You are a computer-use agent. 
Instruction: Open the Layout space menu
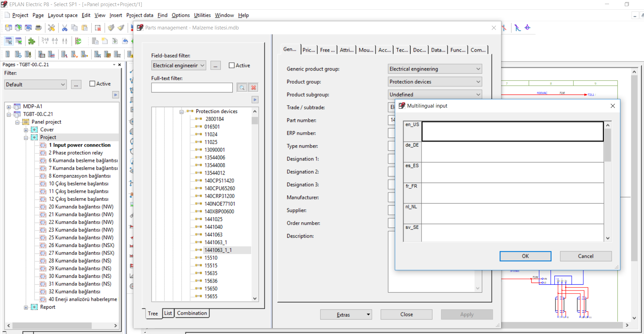click(63, 15)
